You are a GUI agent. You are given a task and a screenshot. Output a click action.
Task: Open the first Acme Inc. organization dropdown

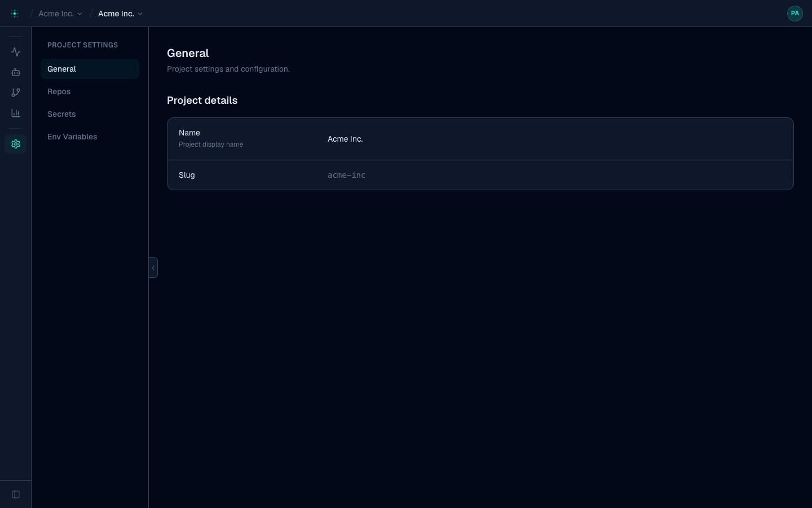[60, 14]
